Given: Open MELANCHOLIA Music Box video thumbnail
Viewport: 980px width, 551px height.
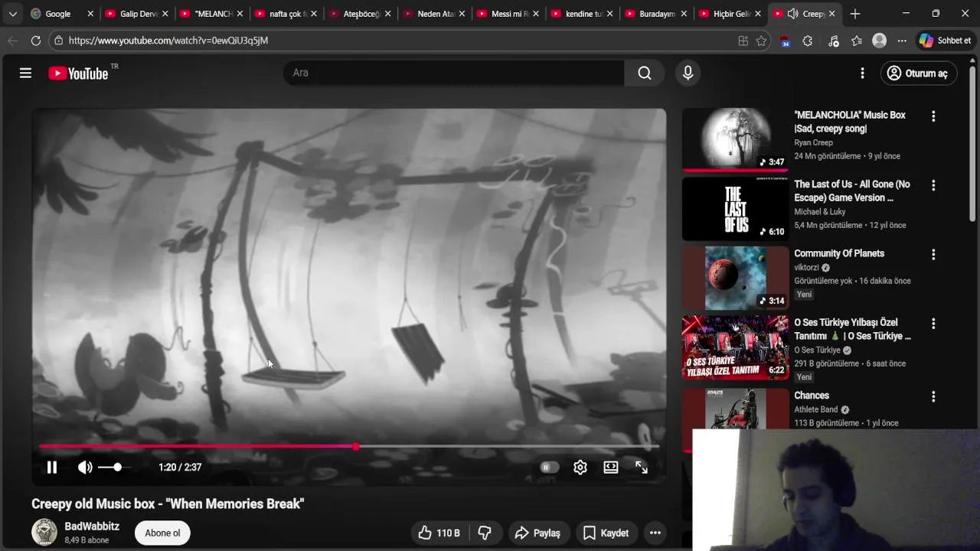Looking at the screenshot, I should coord(735,140).
